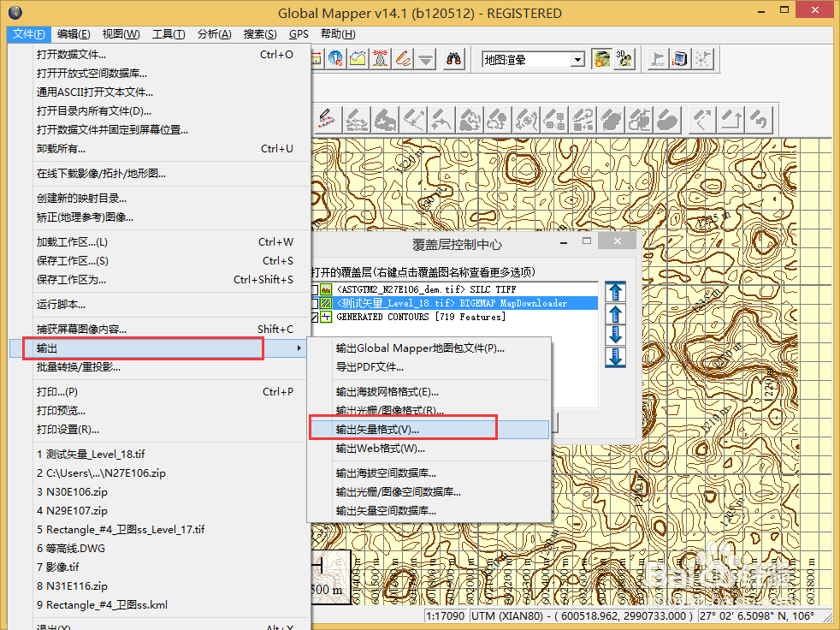Viewport: 840px width, 630px height.
Task: Choose 输出Web格式(W)...
Action: click(429, 449)
